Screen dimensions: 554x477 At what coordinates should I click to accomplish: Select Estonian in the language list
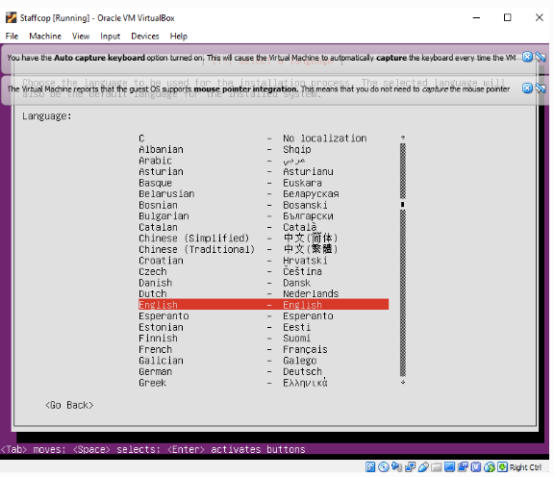tap(264, 327)
